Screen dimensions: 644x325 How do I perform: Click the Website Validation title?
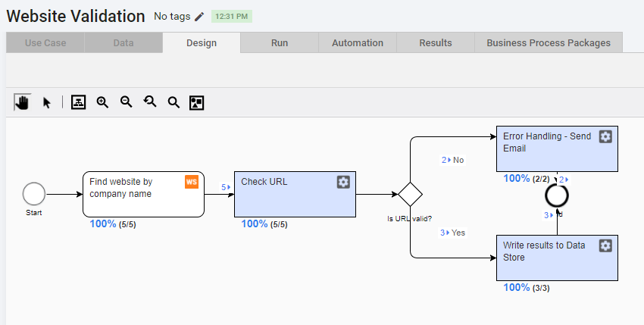click(76, 17)
